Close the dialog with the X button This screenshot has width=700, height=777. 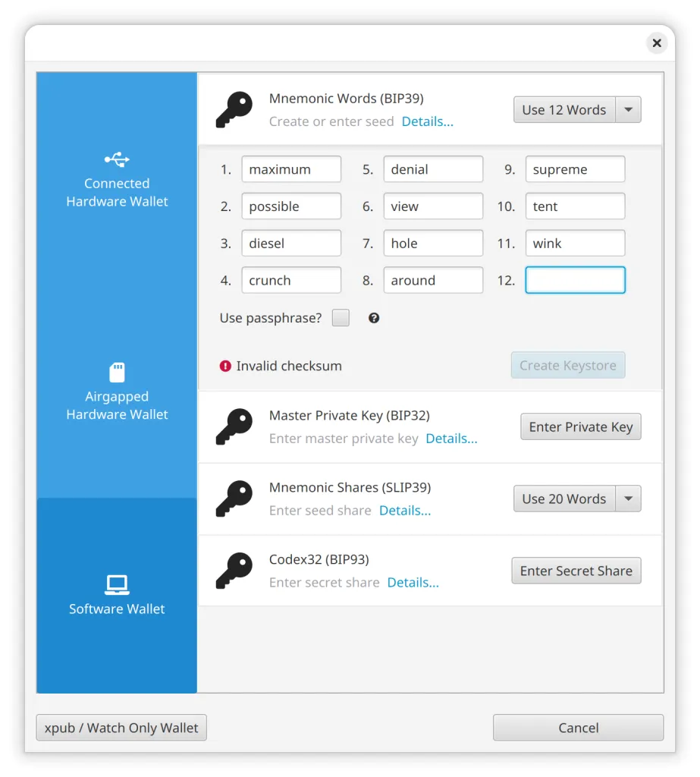click(x=657, y=43)
